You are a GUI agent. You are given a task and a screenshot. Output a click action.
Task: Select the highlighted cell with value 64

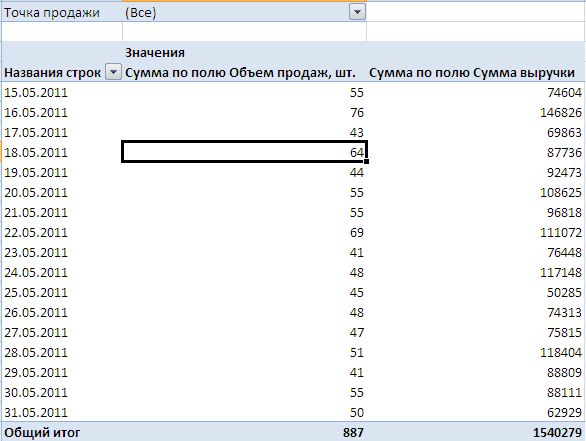click(x=244, y=152)
